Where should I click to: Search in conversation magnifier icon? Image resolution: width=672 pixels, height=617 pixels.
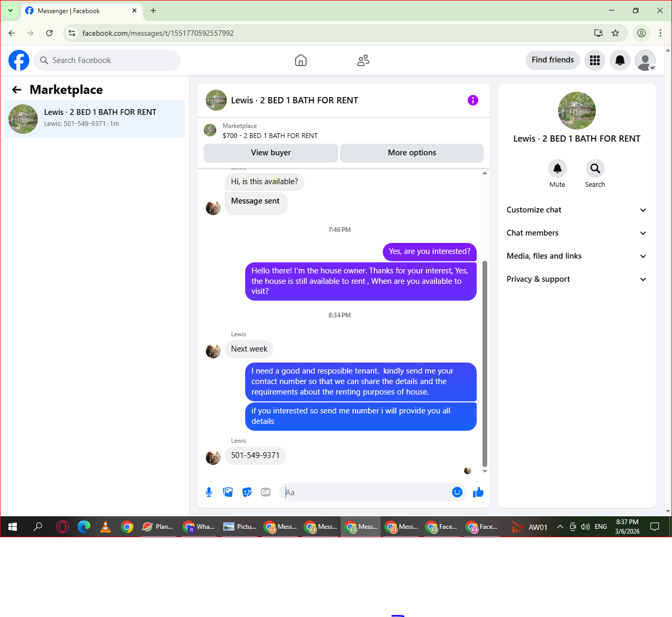click(x=595, y=168)
